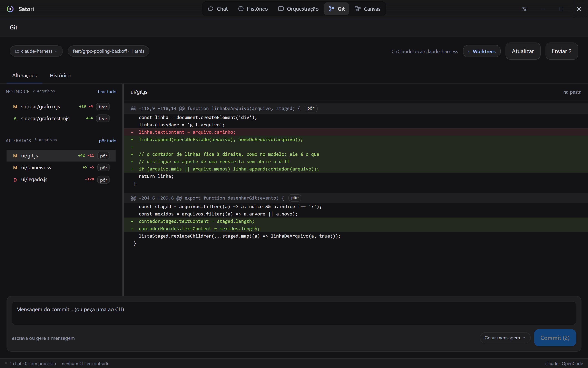
Task: Click the A status marker for grafo.test.mjs
Action: click(15, 119)
